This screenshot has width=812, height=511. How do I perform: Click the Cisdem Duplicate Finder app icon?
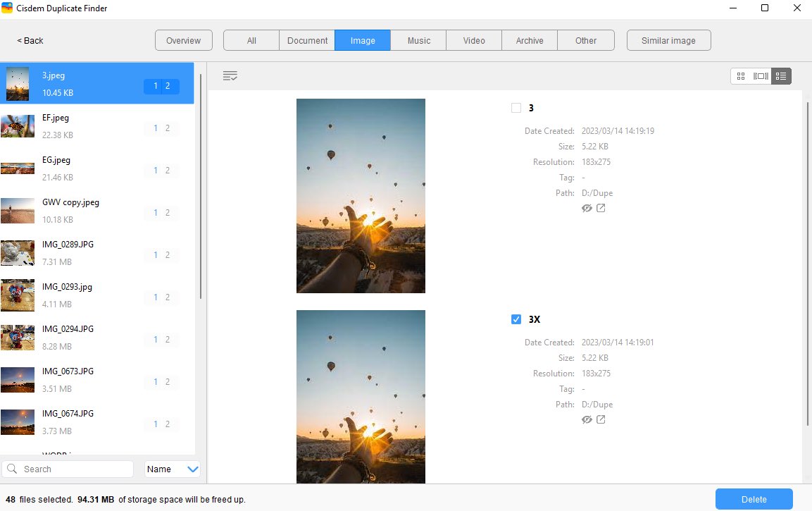coord(7,8)
